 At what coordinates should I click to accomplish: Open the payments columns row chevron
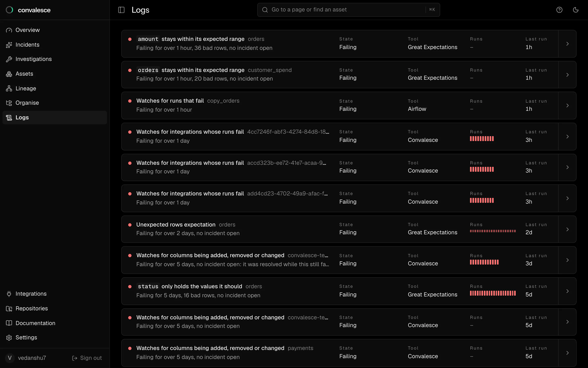(x=567, y=353)
